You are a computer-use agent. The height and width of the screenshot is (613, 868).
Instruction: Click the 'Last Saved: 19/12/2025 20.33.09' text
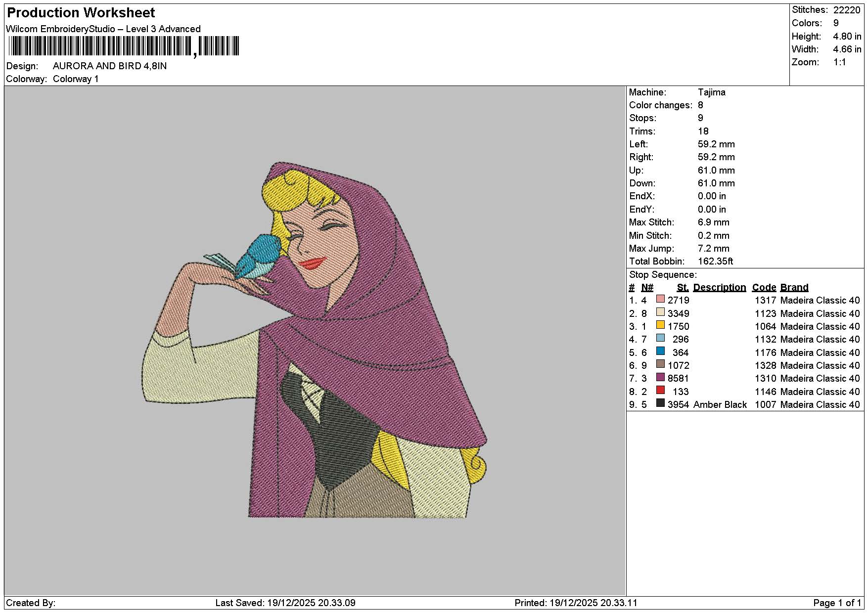pos(285,603)
